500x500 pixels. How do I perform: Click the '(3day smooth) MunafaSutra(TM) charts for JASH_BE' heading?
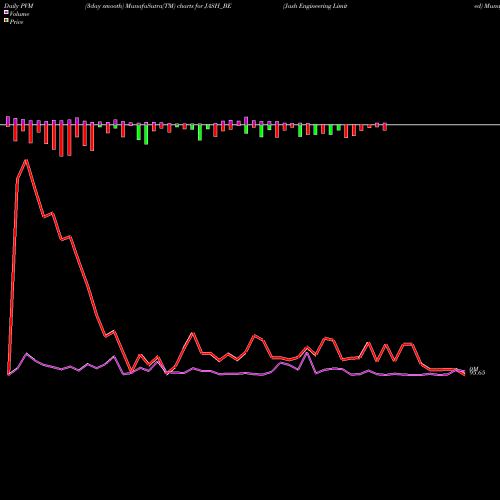158,6
